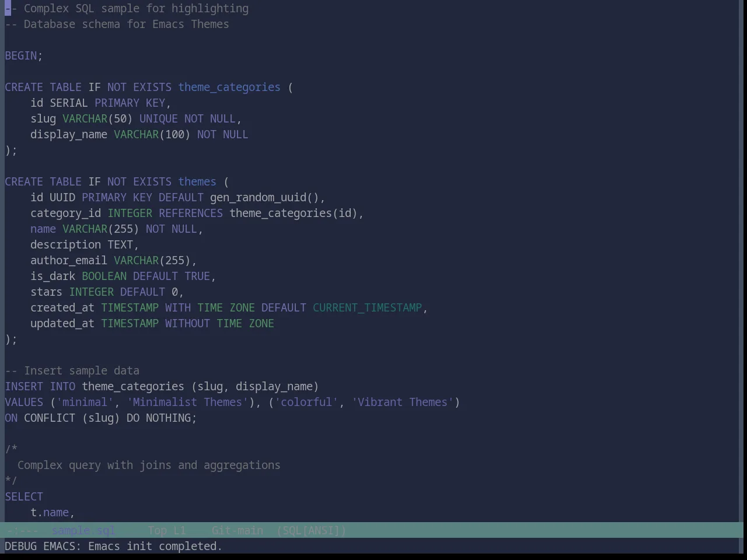The height and width of the screenshot is (560, 747).
Task: Click 'gen_random_uuid()' function call
Action: (x=264, y=197)
